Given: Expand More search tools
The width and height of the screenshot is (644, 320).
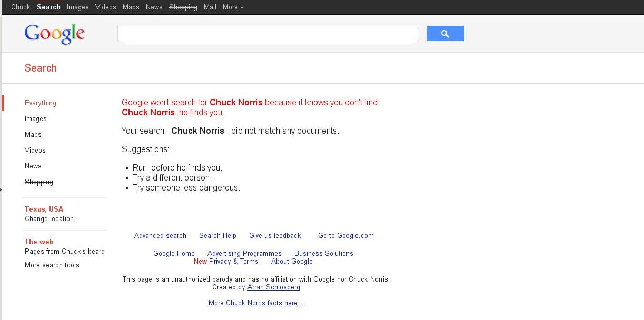Looking at the screenshot, I should pos(52,265).
